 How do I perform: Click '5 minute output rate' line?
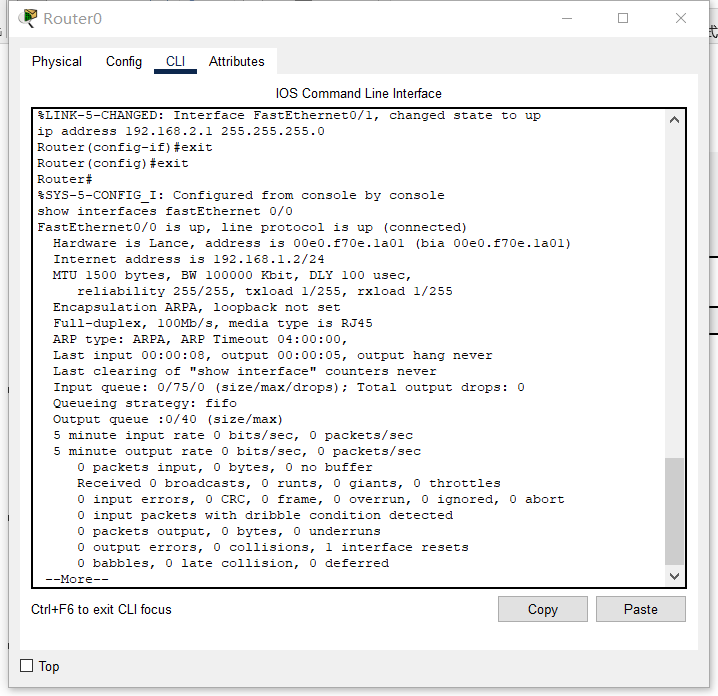237,451
